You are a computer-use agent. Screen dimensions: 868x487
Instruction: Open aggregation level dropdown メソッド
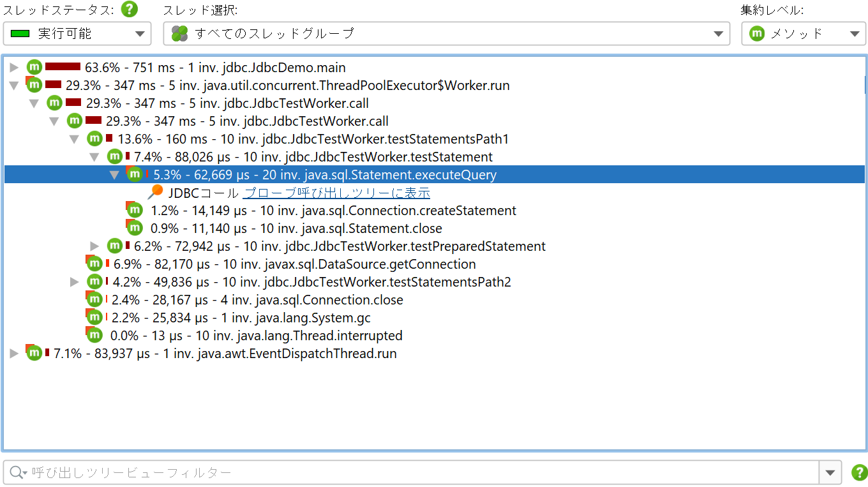pyautogui.click(x=804, y=34)
